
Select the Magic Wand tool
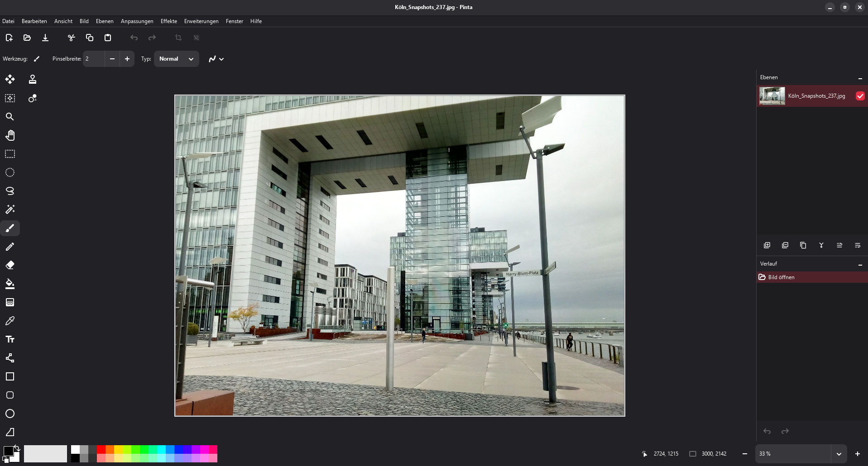[10, 209]
